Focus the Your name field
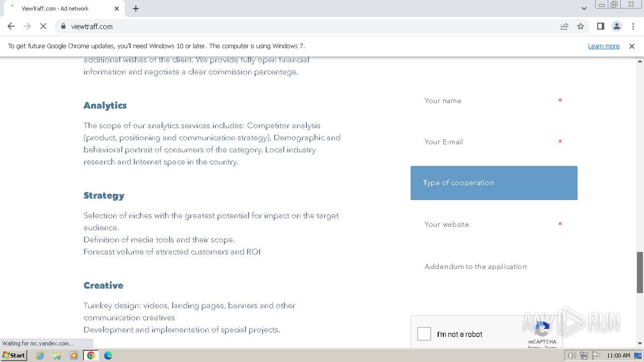This screenshot has height=362, width=644. click(494, 101)
